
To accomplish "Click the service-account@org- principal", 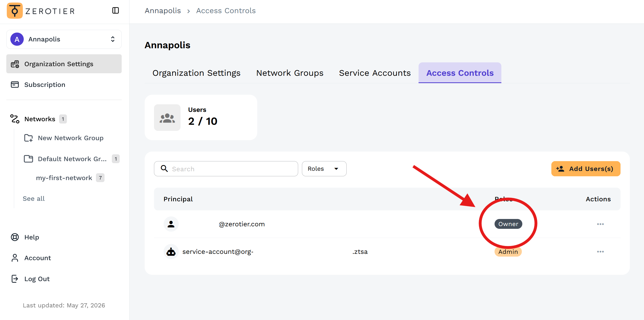I will pyautogui.click(x=218, y=252).
